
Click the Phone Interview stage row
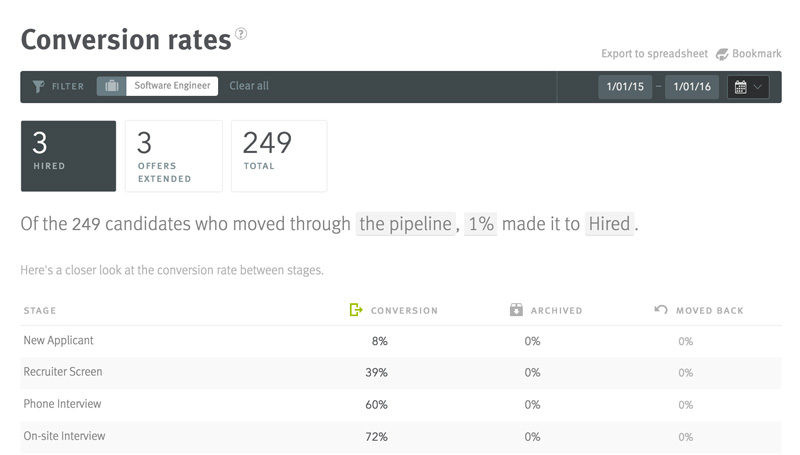coord(62,404)
